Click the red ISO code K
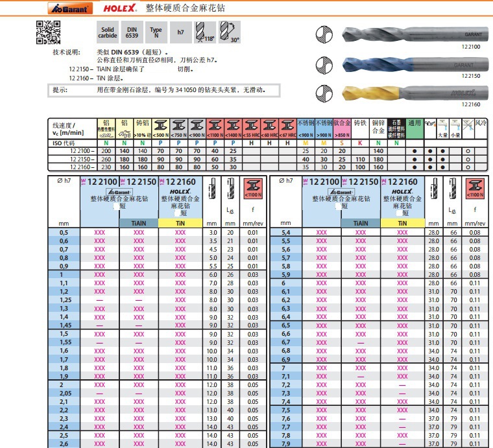The image size is (493, 448). [x=360, y=143]
